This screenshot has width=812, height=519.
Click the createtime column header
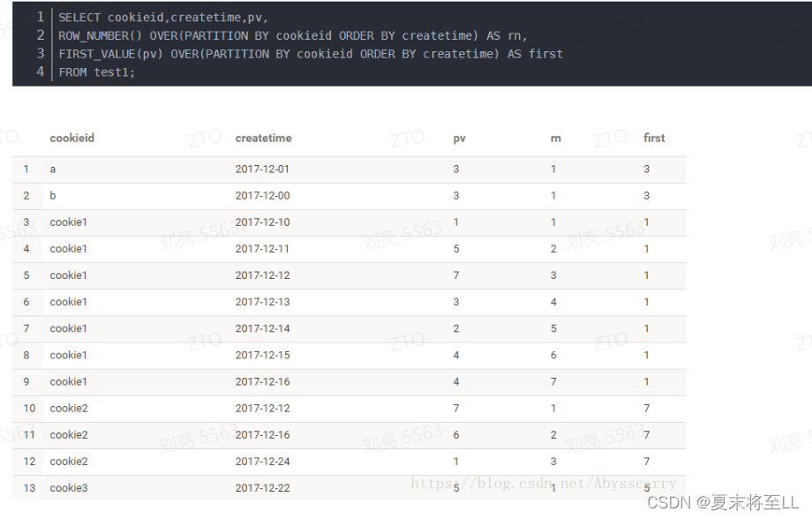(x=264, y=139)
